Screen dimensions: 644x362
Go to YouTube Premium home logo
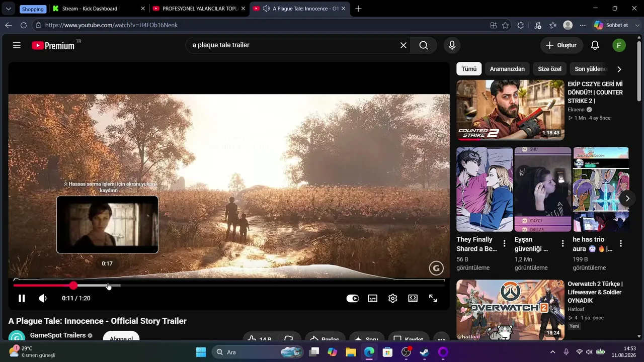(53, 45)
